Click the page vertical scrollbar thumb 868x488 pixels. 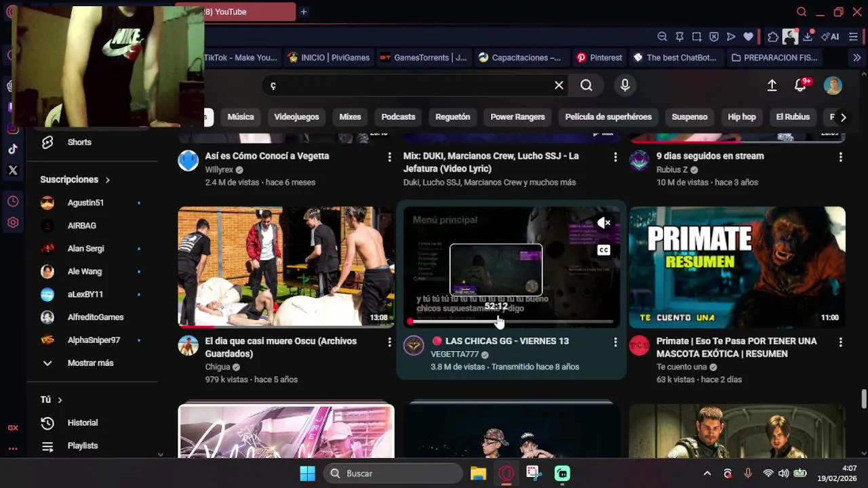(863, 399)
